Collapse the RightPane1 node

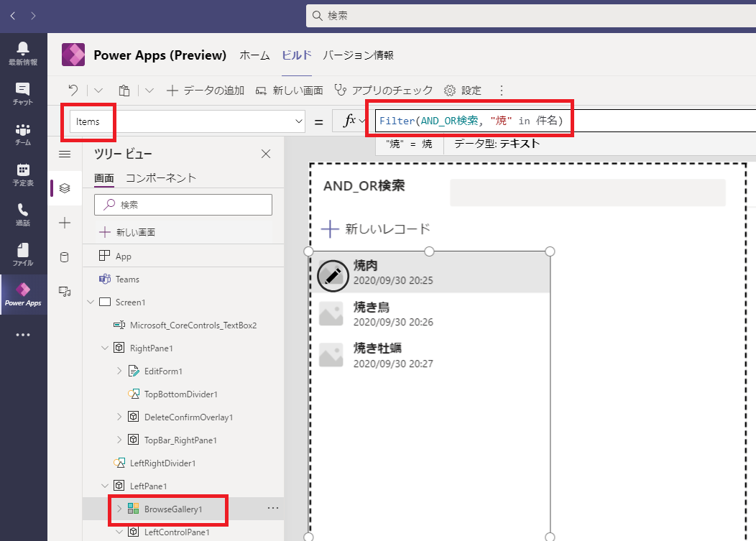click(105, 348)
